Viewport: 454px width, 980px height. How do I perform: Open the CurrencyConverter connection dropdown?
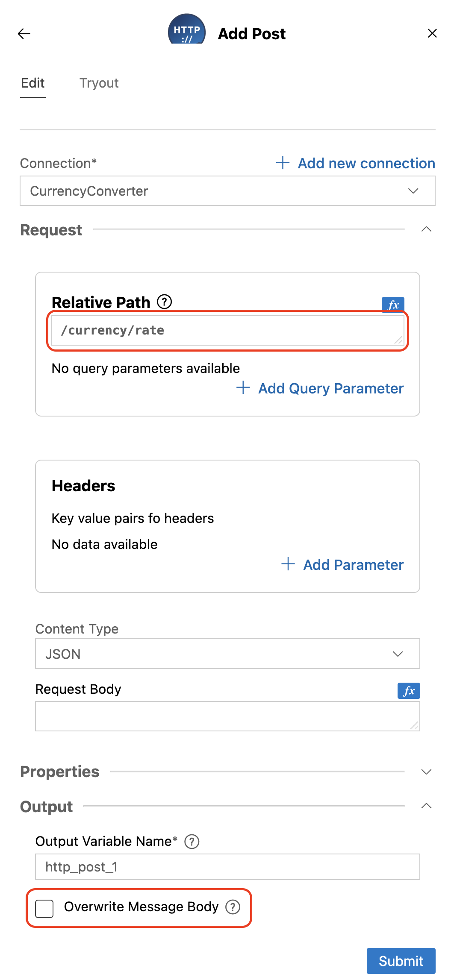(227, 191)
